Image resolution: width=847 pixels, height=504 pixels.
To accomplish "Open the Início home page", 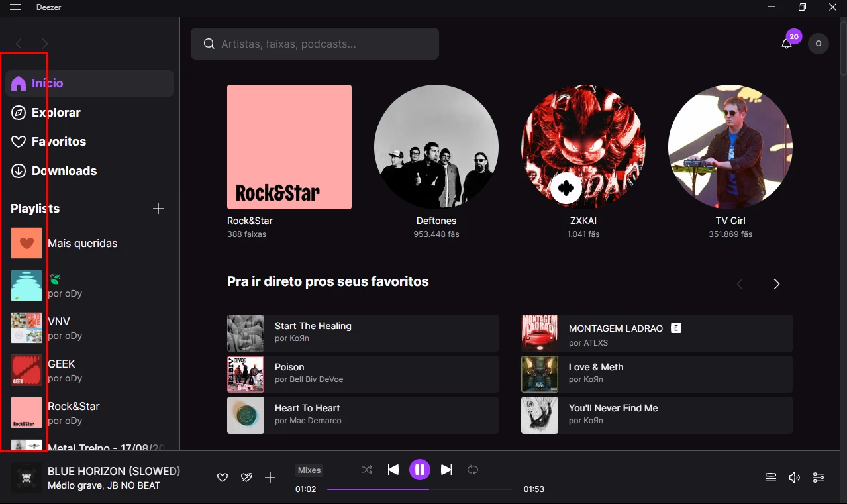I will click(89, 83).
